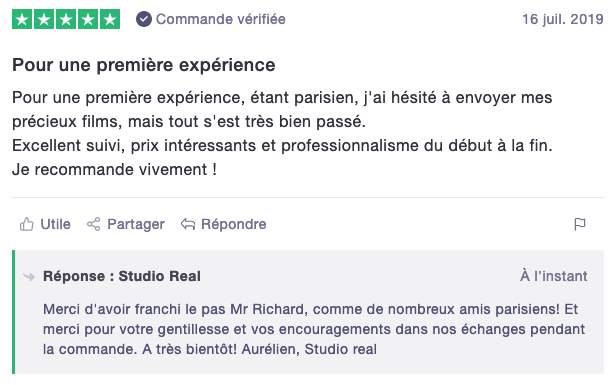Click the À l'instant timestamp

tap(554, 276)
